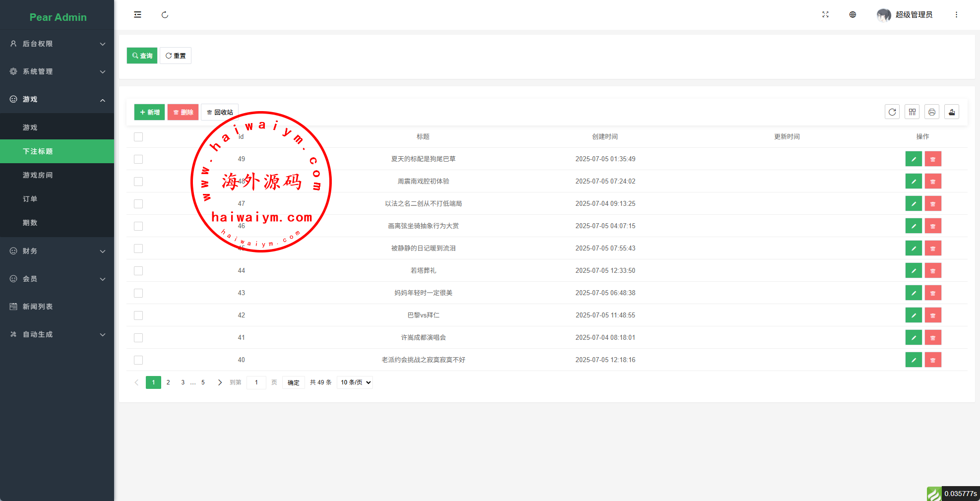980x501 pixels.
Task: Click delete icon for row 44
Action: [x=932, y=271]
